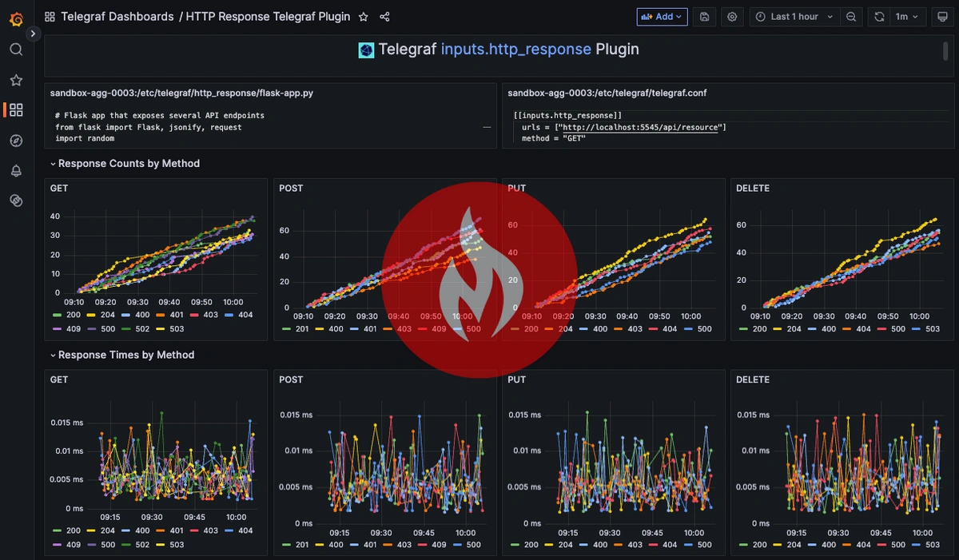
Task: Refresh the dashboard
Action: coord(881,16)
